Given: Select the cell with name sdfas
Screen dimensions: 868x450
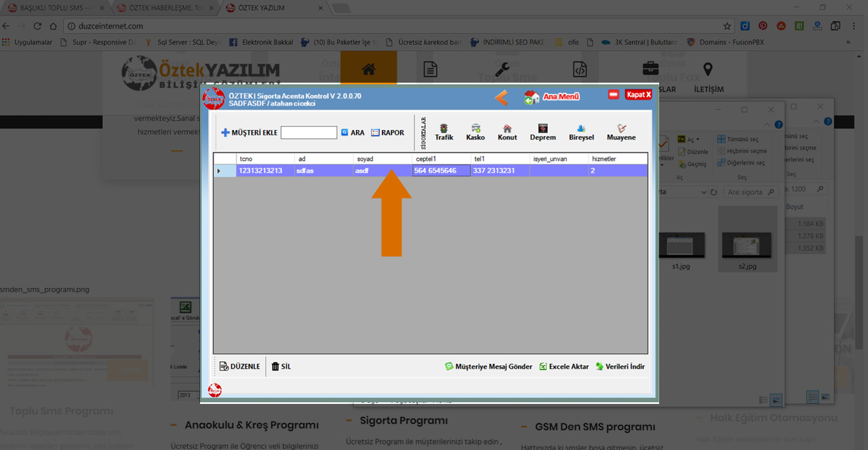Looking at the screenshot, I should tap(323, 171).
